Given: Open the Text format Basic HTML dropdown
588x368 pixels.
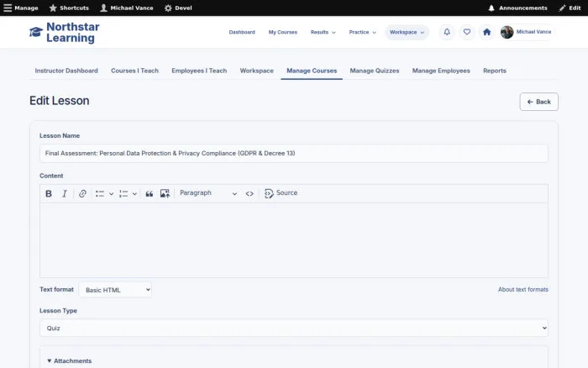Looking at the screenshot, I should 115,290.
